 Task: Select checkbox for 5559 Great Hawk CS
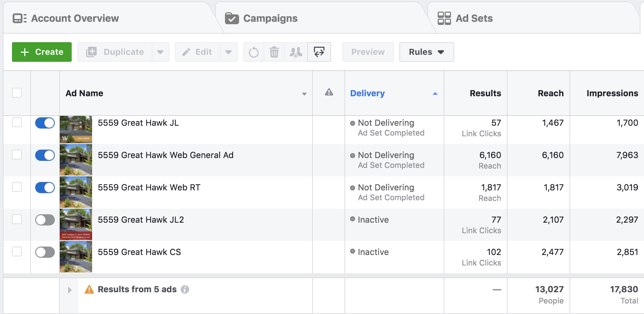pyautogui.click(x=17, y=251)
